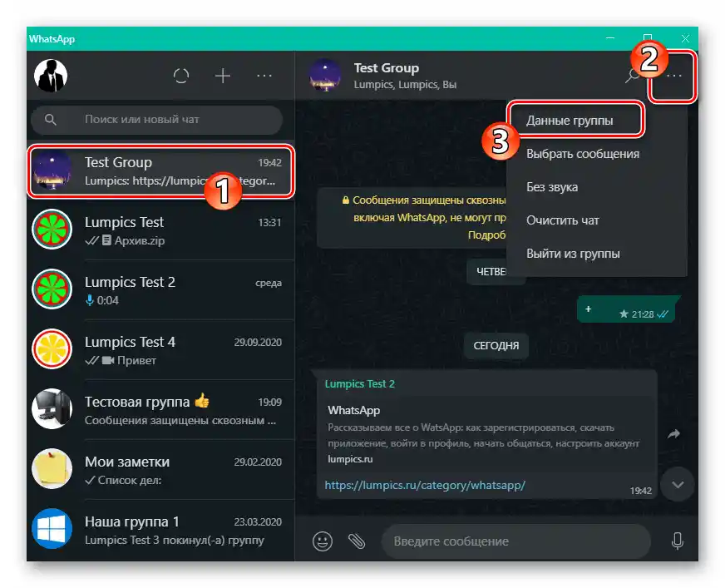725x588 pixels.
Task: Click the Lumpics Test 2 lime avatar
Action: coord(52,289)
